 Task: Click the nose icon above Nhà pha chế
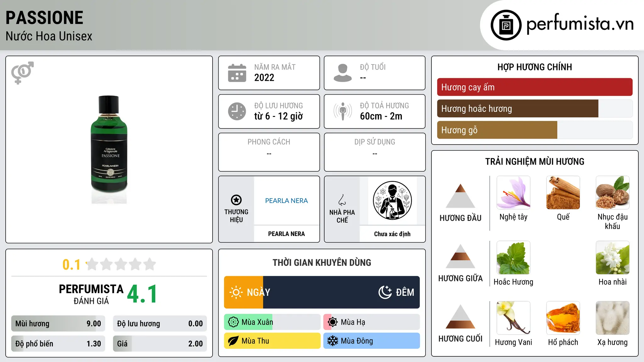(342, 200)
